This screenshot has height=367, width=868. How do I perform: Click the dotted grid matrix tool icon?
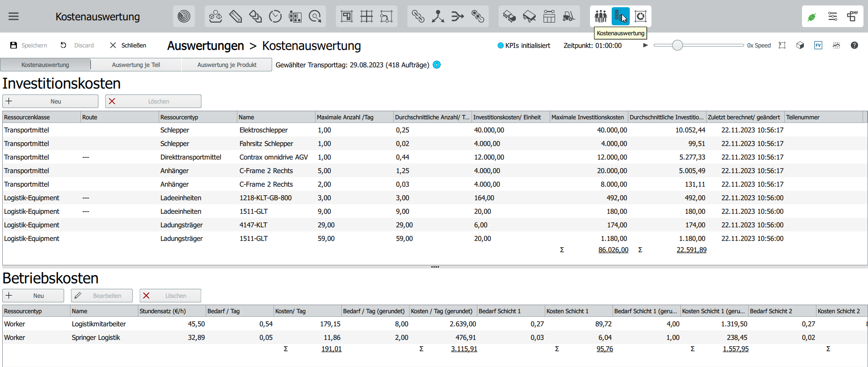click(295, 17)
